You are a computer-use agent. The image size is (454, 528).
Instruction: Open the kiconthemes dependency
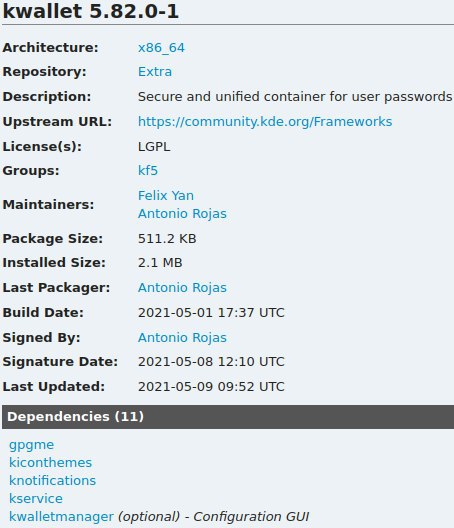(x=51, y=463)
